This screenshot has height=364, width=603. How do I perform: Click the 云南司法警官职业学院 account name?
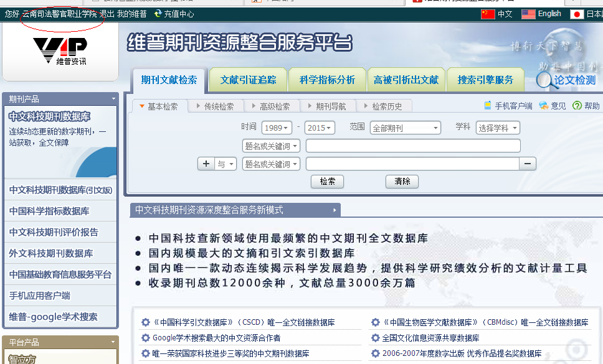60,14
